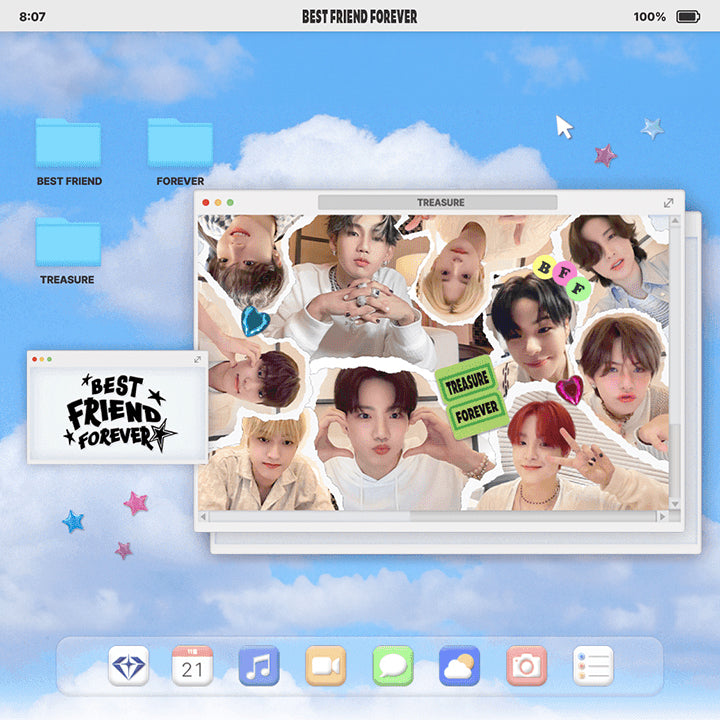Open the FOREVER folder
The height and width of the screenshot is (720, 720).
point(180,143)
